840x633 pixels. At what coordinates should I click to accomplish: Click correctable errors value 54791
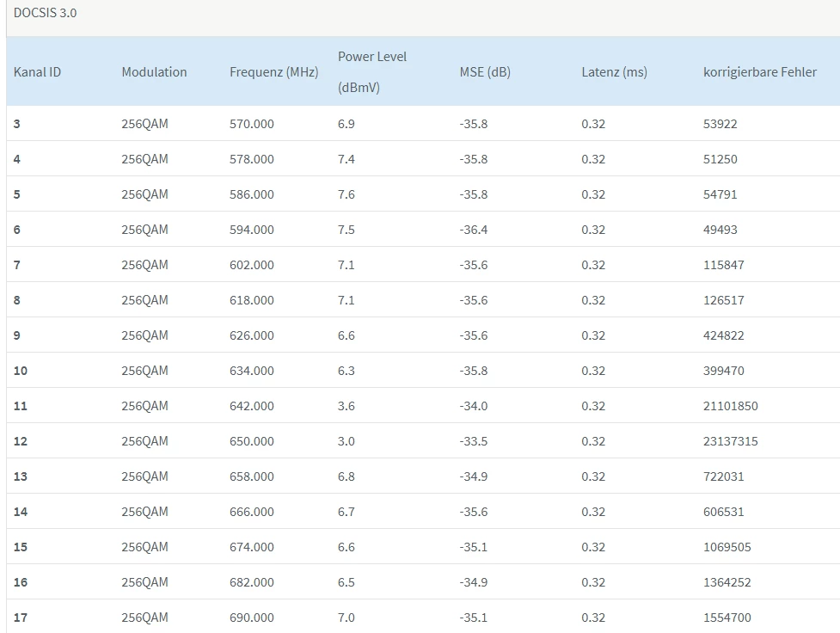[720, 194]
